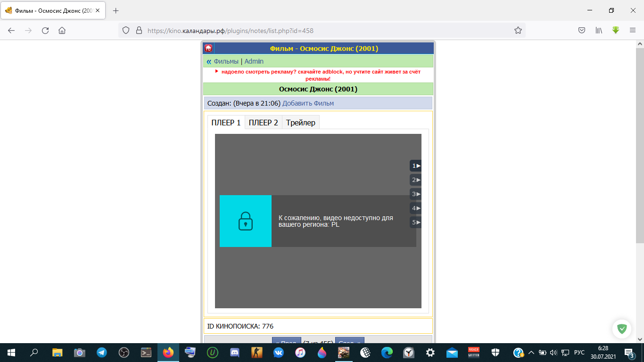Show hidden system tray icons

531,353
